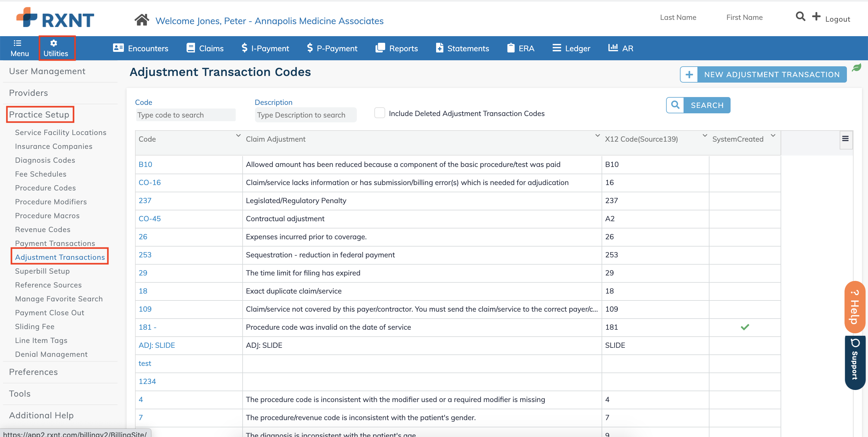The height and width of the screenshot is (437, 868).
Task: Click the patient search magnifier icon
Action: pyautogui.click(x=800, y=17)
